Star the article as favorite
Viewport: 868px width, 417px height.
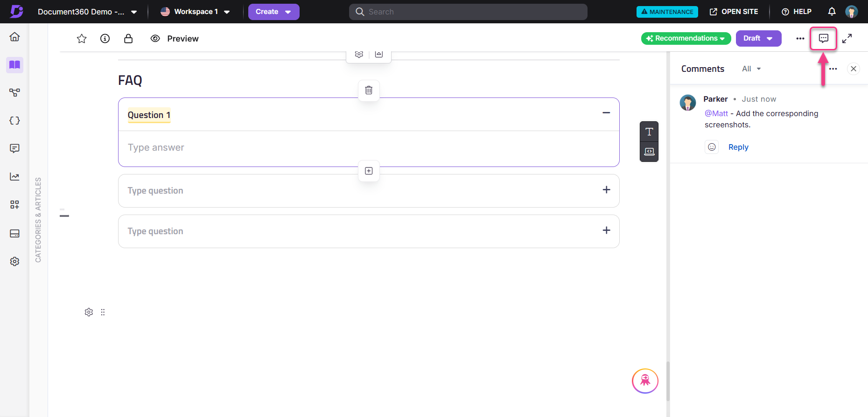[82, 39]
